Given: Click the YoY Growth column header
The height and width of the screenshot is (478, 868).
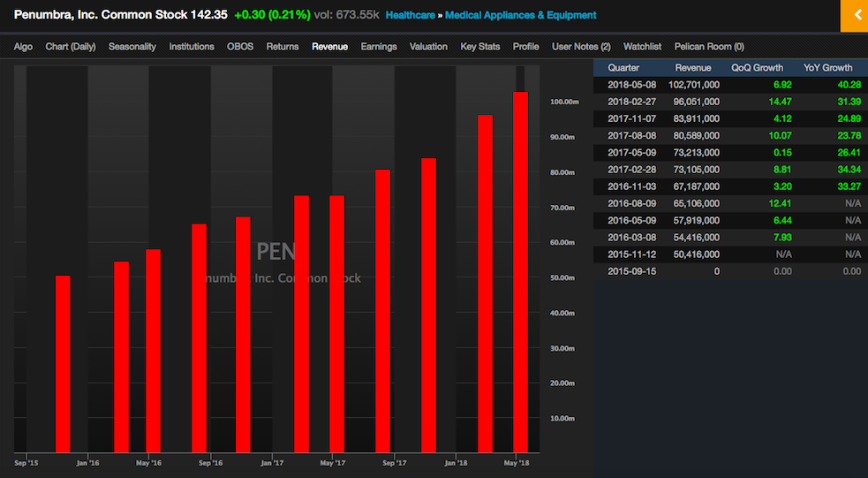Looking at the screenshot, I should point(828,67).
